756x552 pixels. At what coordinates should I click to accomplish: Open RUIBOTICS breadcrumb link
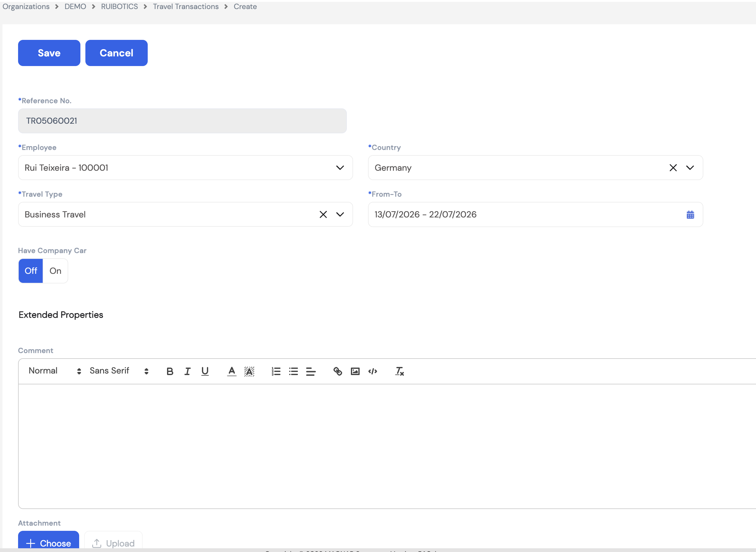click(x=119, y=6)
